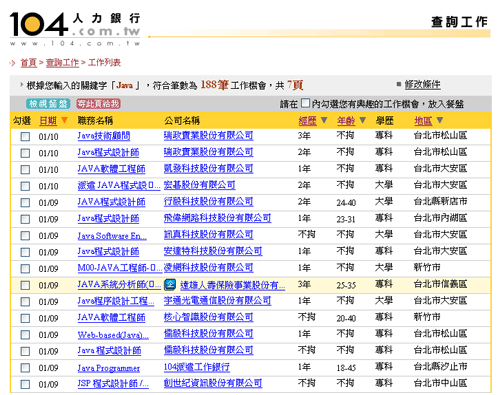Screen dimensions: 500x395
Task: Sort by 年齡 using the gray arrow
Action: pos(362,120)
